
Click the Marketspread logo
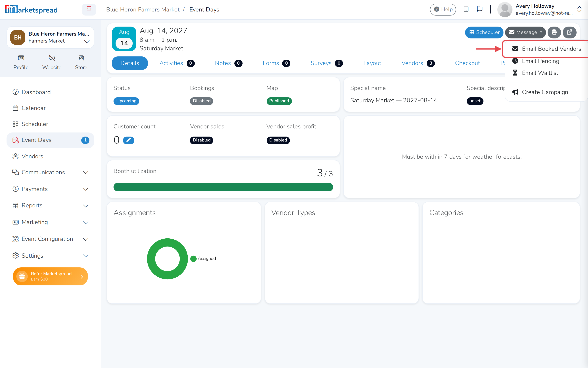pyautogui.click(x=31, y=9)
